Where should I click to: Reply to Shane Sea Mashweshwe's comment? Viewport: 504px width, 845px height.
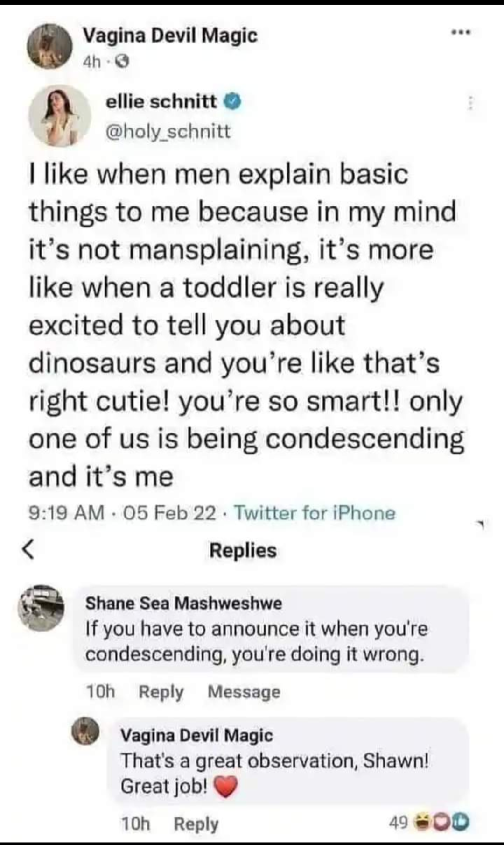161,692
